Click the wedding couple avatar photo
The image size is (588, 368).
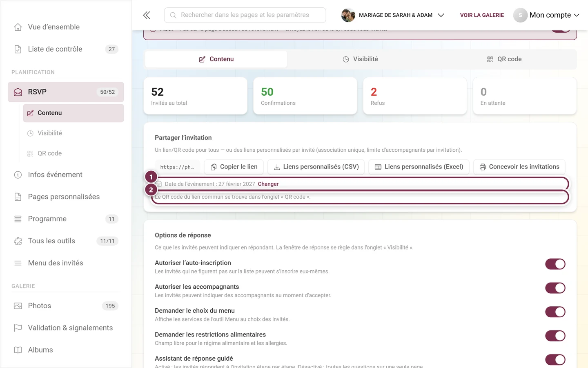[348, 15]
